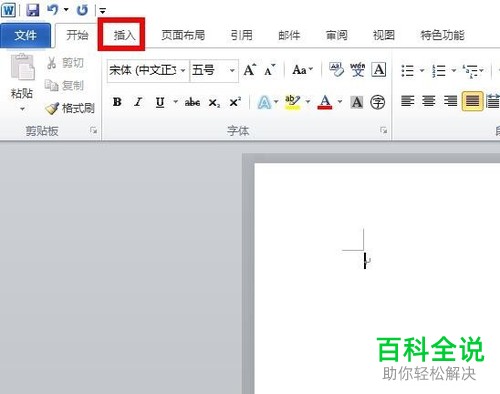Apply numbered list
Screen dimensions: 500x394
point(439,71)
